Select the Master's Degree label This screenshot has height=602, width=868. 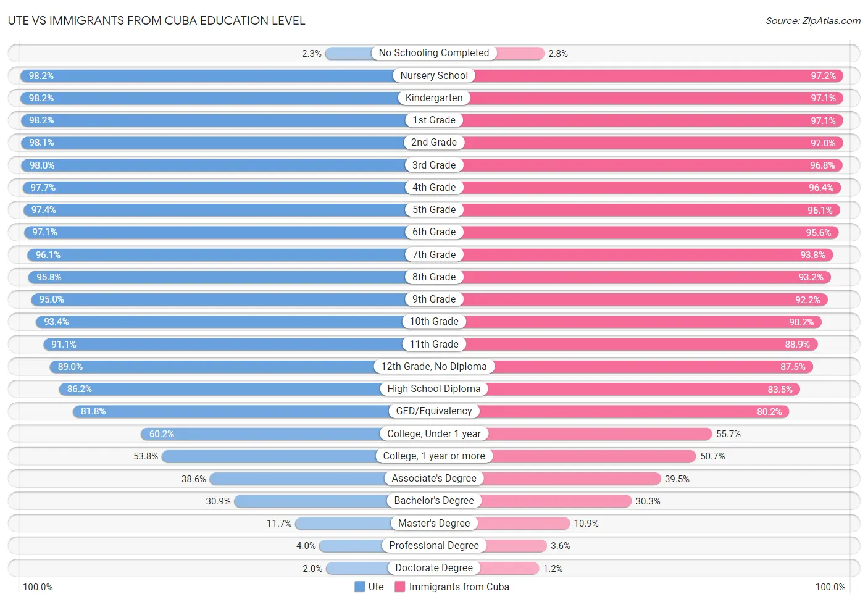pos(434,523)
